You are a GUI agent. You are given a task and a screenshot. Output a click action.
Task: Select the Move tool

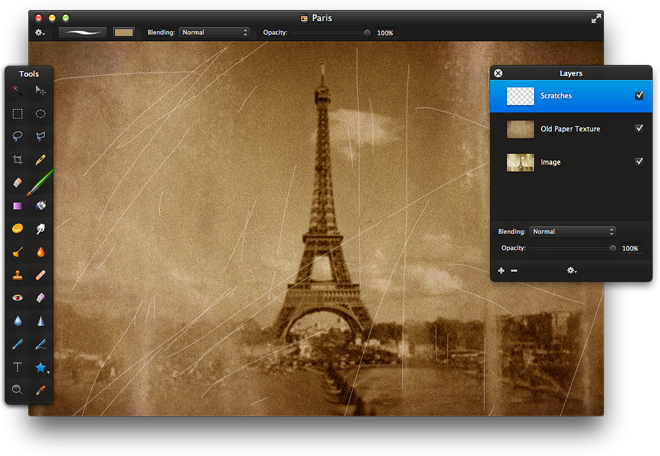(40, 90)
